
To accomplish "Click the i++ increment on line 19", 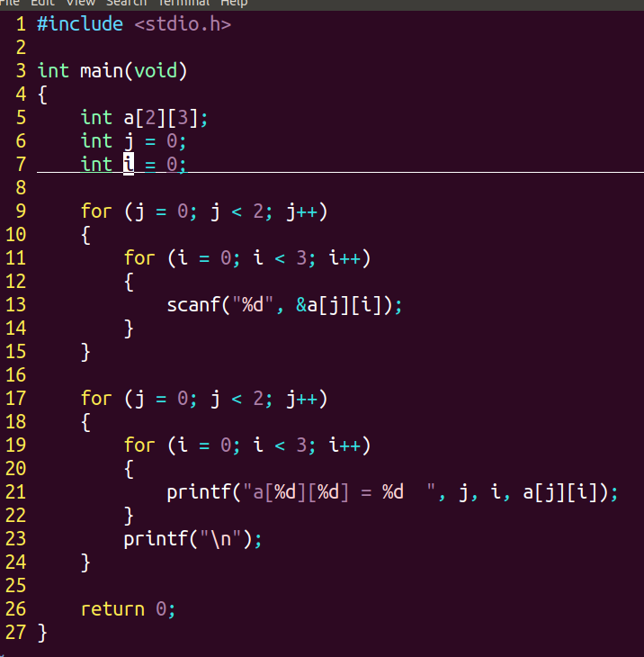I will [344, 445].
